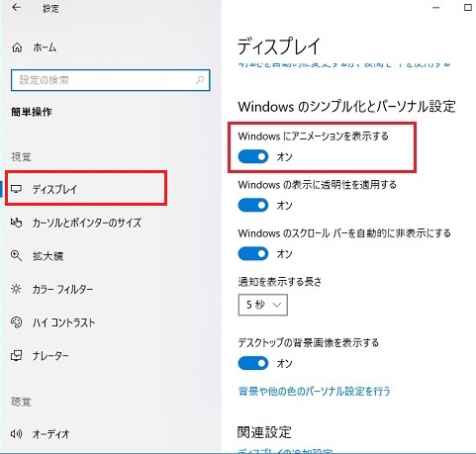The width and height of the screenshot is (476, 454).
Task: Go to ホーム settings page
Action: (45, 48)
